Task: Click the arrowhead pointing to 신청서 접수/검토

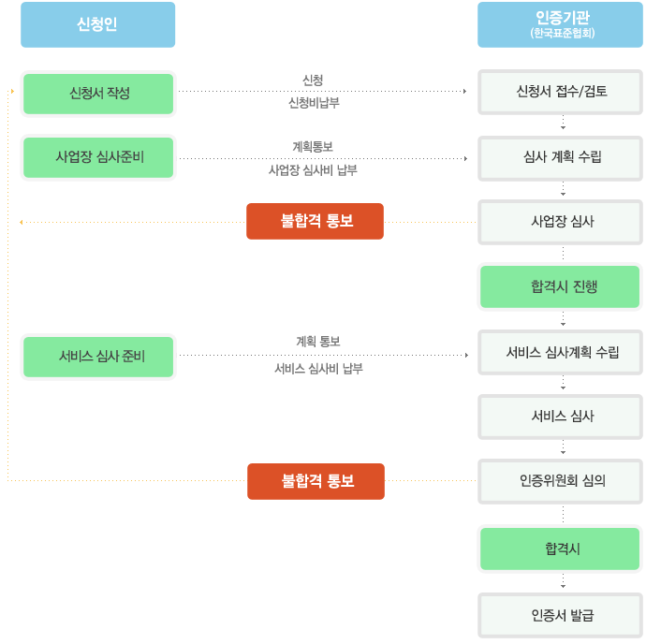Action: tap(464, 91)
